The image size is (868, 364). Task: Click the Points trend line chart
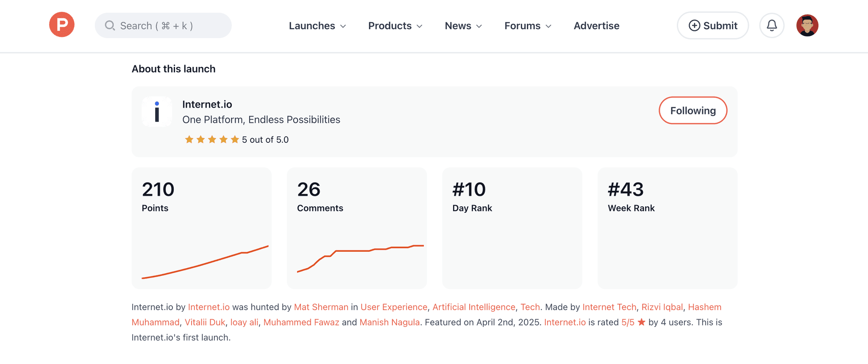[x=205, y=262]
